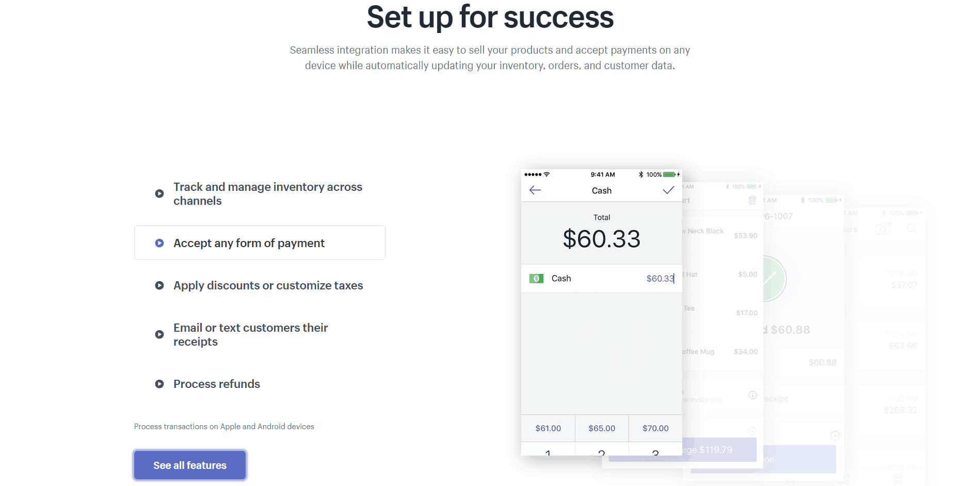980x486 pixels.
Task: Select the Process refunds feature
Action: coord(217,384)
